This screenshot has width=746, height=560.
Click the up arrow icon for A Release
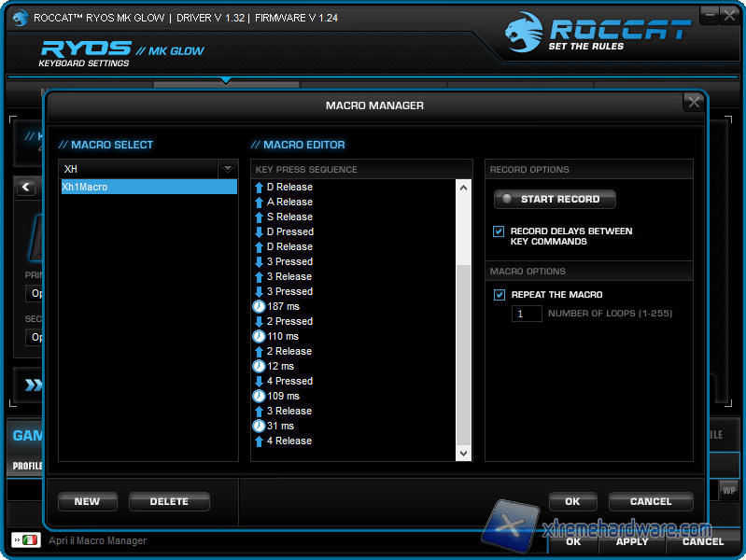[x=259, y=202]
